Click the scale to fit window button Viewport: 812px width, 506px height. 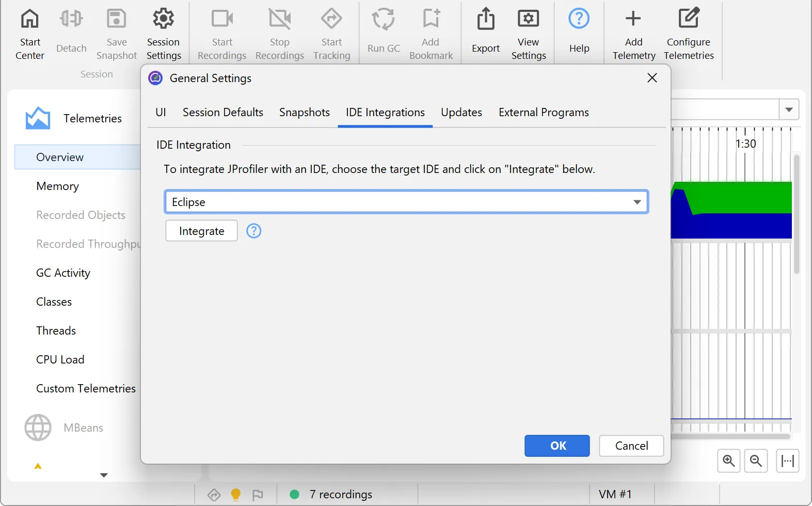pos(788,461)
